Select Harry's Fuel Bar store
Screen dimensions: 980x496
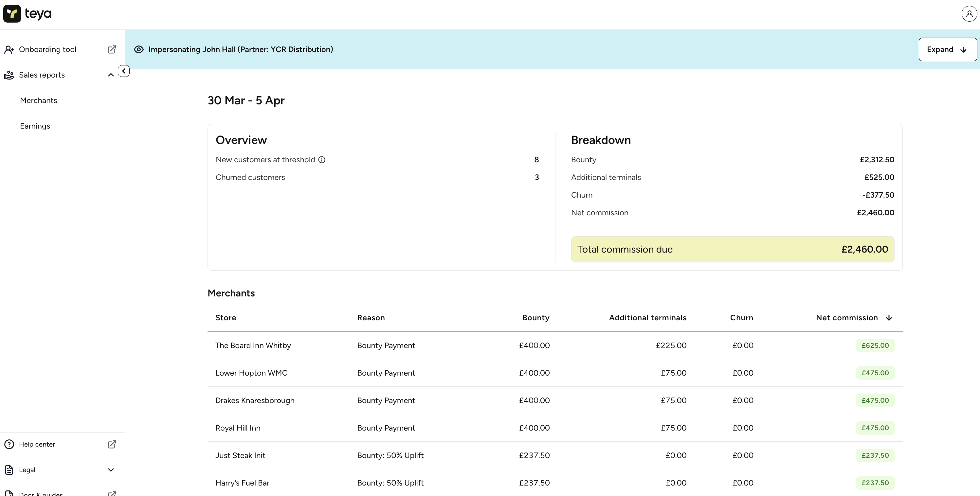tap(242, 483)
